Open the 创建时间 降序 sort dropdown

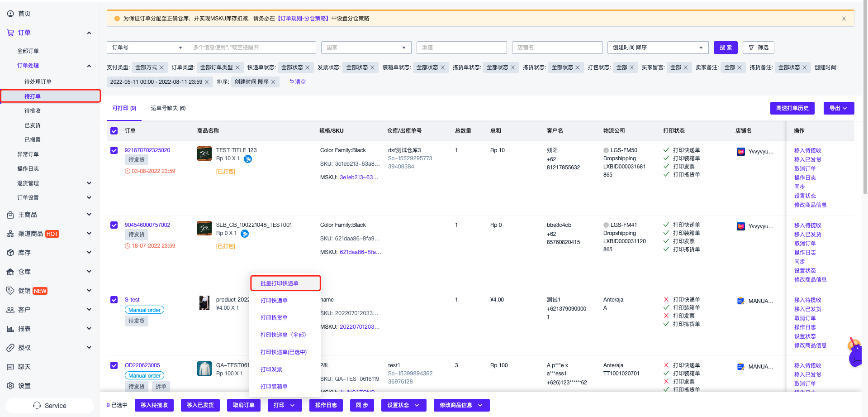point(658,48)
